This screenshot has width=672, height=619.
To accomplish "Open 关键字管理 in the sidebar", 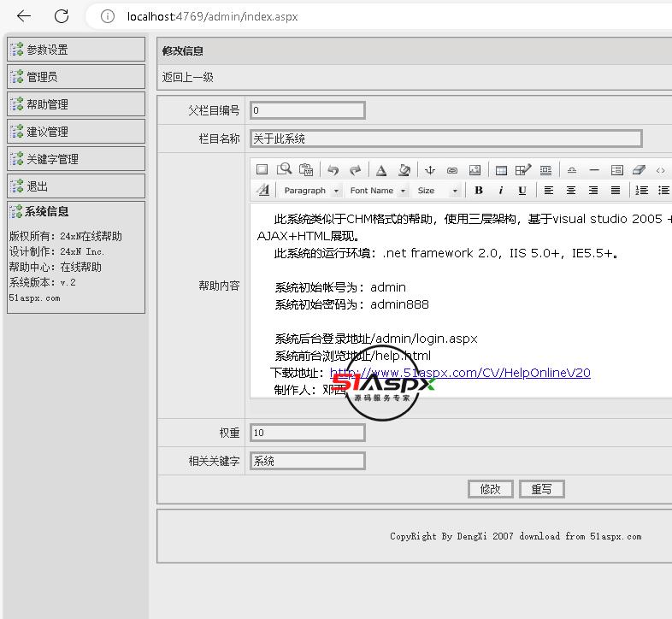I will click(x=76, y=159).
